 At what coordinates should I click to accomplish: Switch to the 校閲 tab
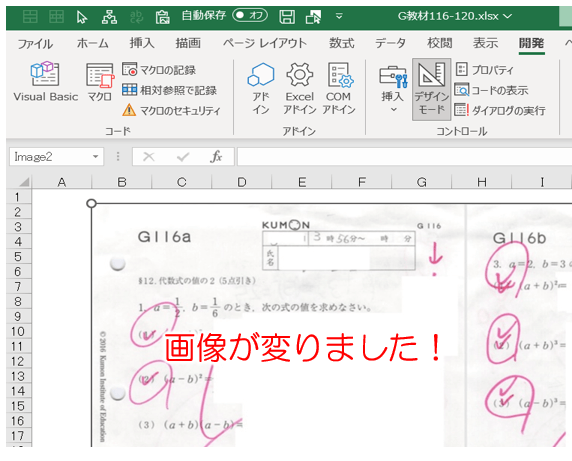tap(440, 43)
